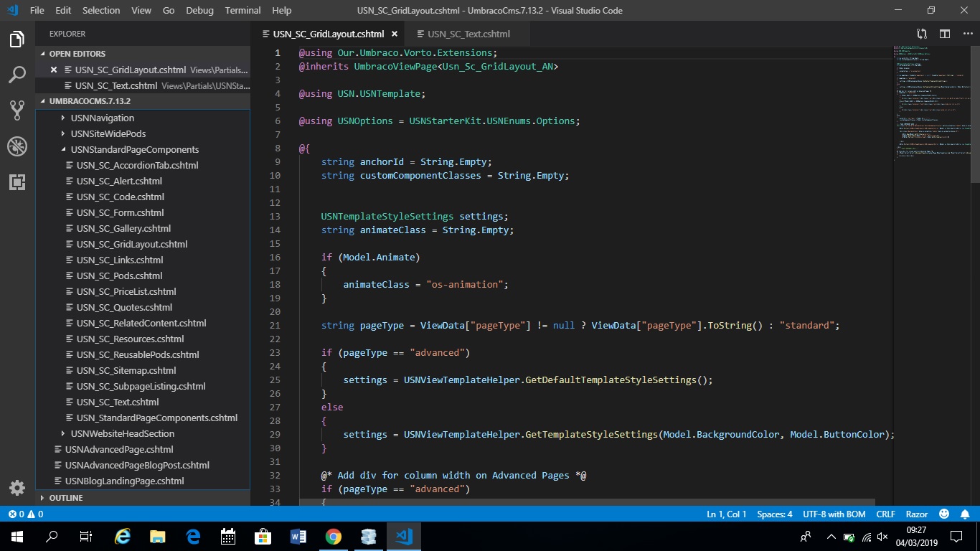This screenshot has width=980, height=551.
Task: Change line endings via CRLF
Action: point(886,514)
